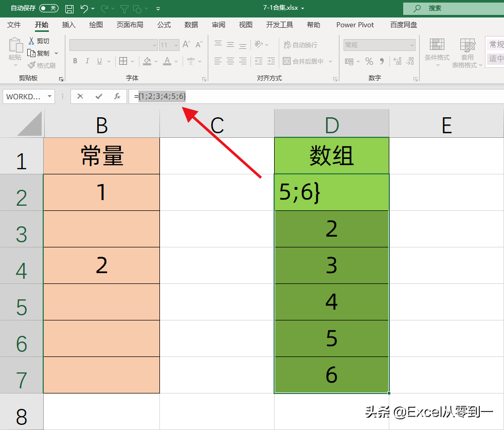Open the font name combo box
The width and height of the screenshot is (504, 430).
tap(114, 45)
